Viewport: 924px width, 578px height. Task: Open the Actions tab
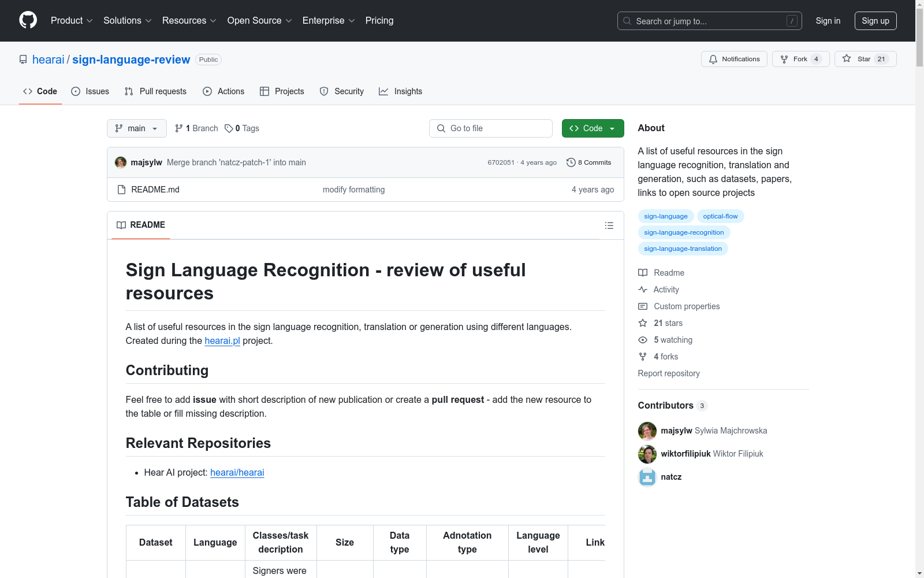click(x=223, y=91)
